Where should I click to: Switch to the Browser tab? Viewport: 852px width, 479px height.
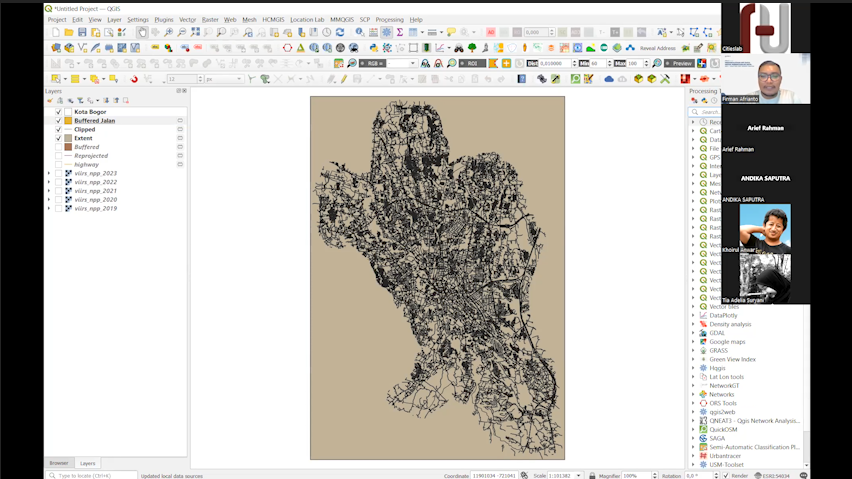59,463
